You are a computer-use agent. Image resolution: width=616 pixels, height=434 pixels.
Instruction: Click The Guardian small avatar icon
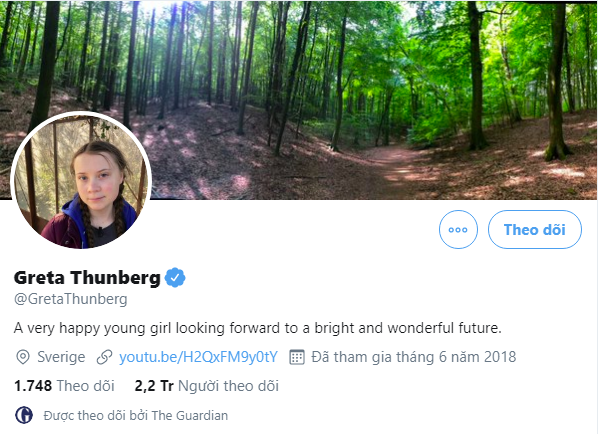pos(24,415)
